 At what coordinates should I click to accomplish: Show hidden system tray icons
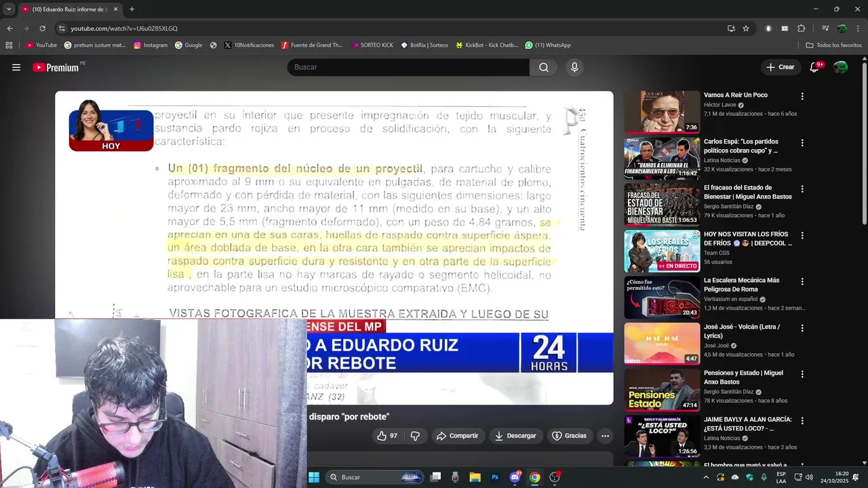point(706,477)
